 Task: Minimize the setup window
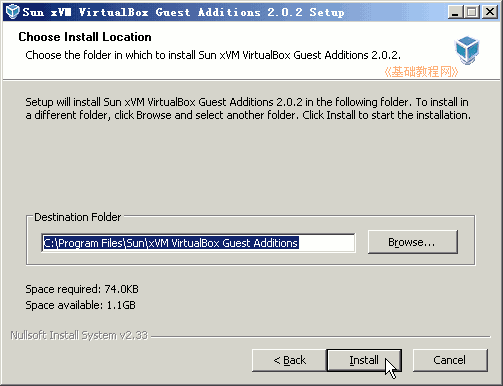[x=455, y=12]
